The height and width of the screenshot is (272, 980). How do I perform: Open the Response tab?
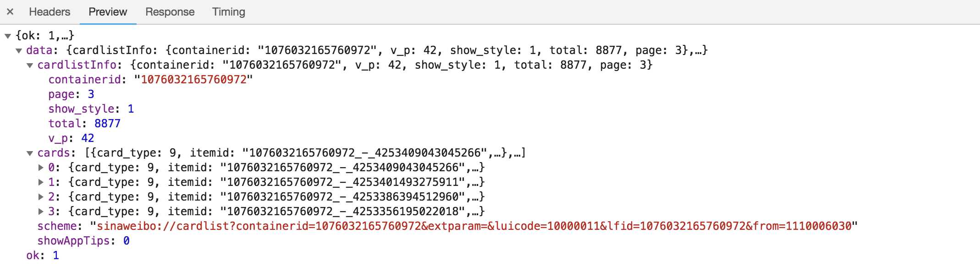[170, 12]
